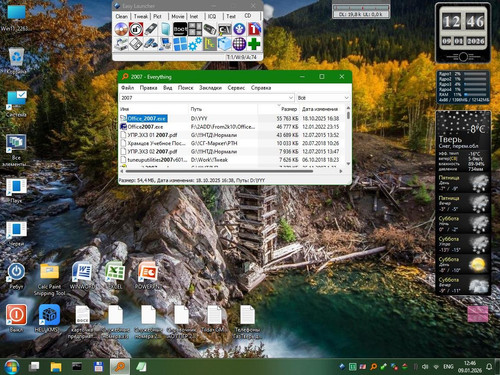Select the УПР.ЗХЗ 02 2007.pdf result
Image resolution: width=500 pixels, height=375 pixels.
click(232, 151)
